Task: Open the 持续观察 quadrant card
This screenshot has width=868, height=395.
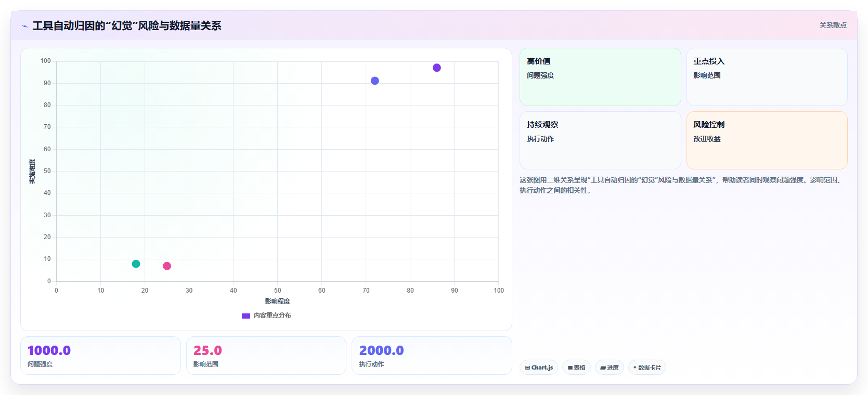Action: pos(600,140)
